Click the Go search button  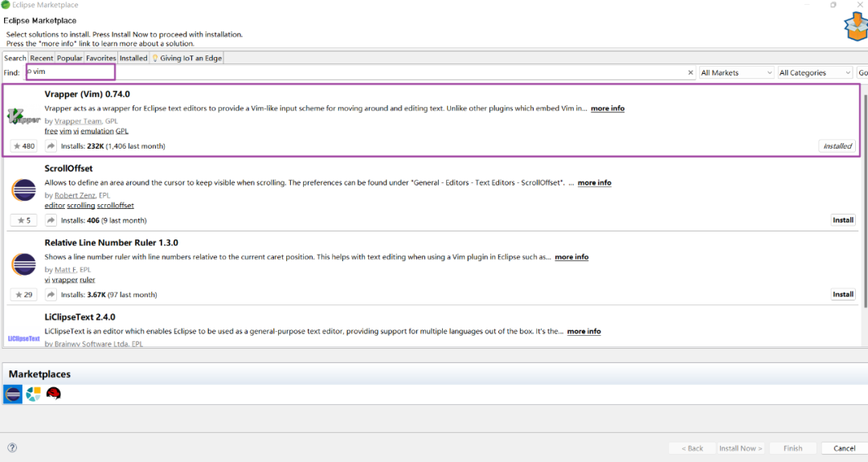(862, 72)
